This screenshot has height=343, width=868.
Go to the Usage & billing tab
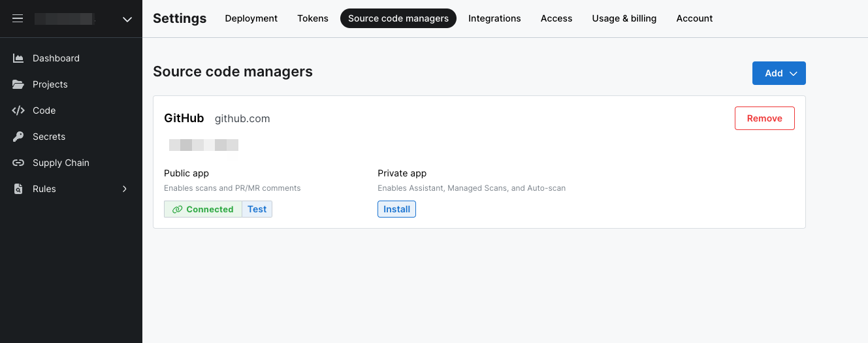(624, 18)
